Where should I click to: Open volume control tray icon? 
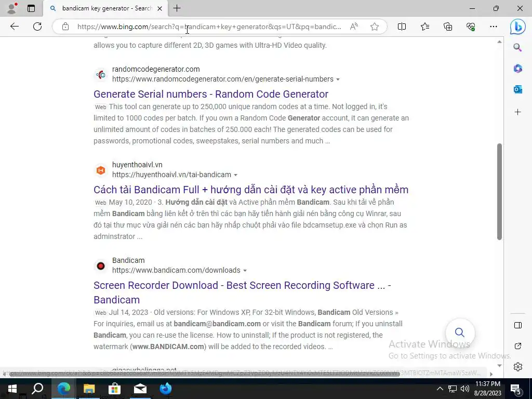[x=465, y=389]
